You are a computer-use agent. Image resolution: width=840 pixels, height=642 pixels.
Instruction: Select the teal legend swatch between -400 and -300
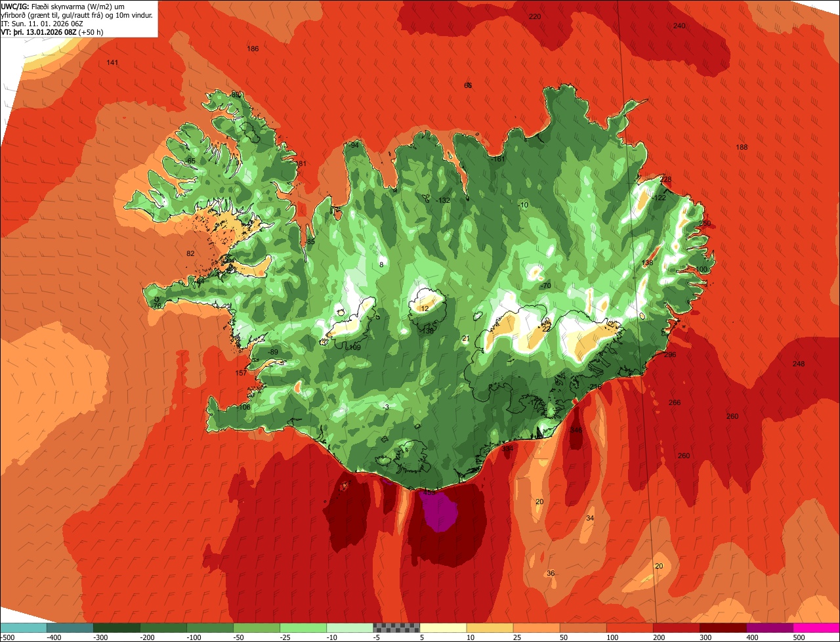pyautogui.click(x=70, y=628)
